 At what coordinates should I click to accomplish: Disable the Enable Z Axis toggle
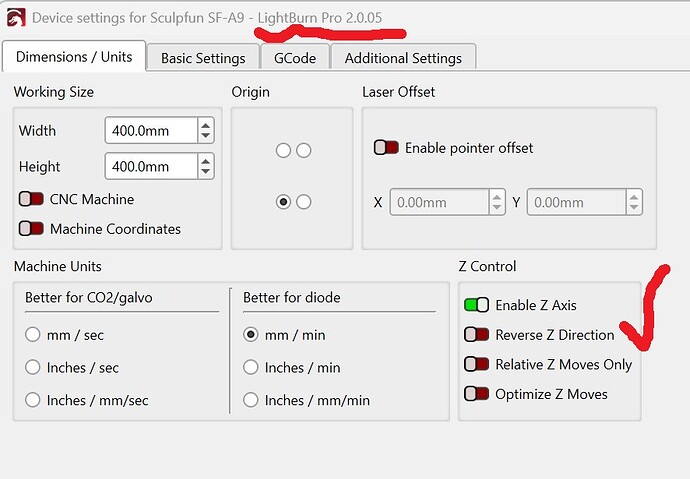tap(477, 305)
